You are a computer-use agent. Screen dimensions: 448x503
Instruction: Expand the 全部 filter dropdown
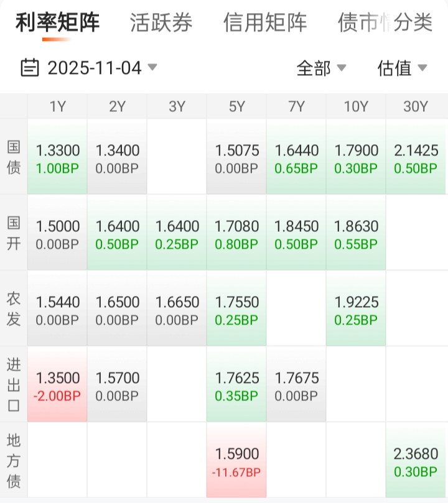[321, 68]
